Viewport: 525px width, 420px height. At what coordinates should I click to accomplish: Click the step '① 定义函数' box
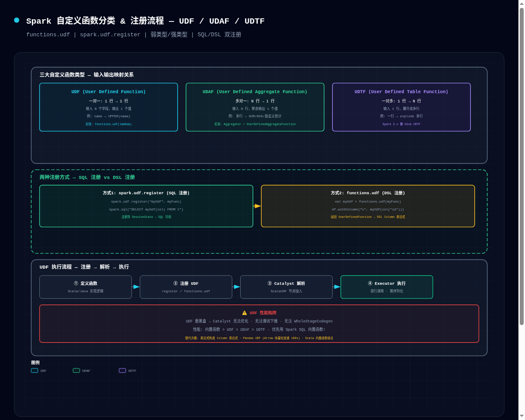click(86, 287)
